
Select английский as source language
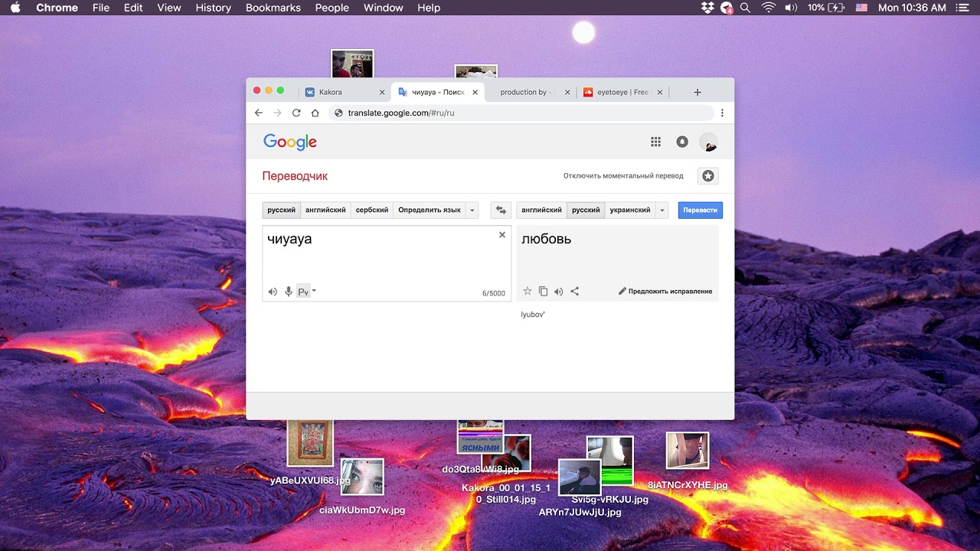pos(325,210)
